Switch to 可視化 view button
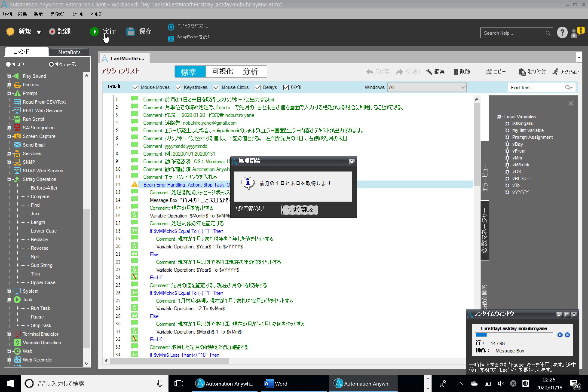The image size is (588, 392). [222, 72]
